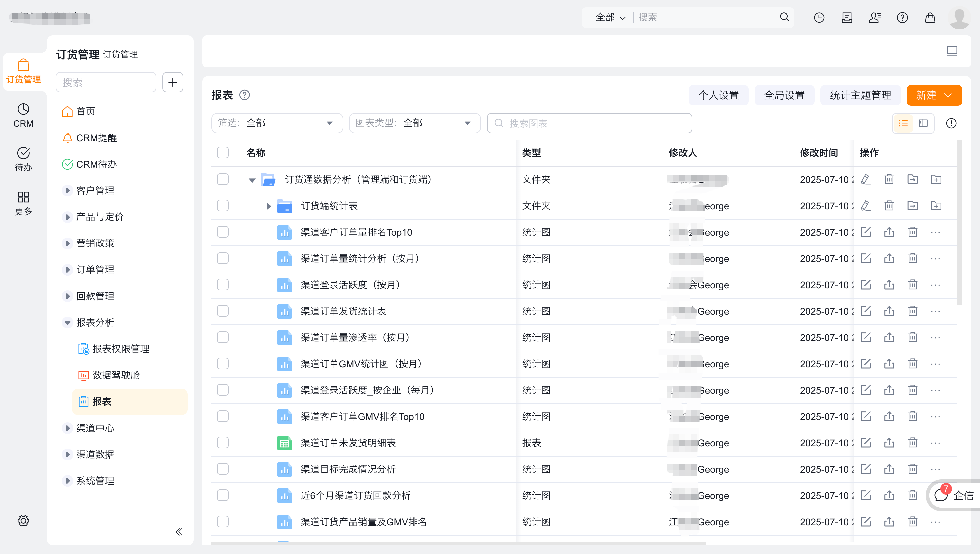Viewport: 980px width, 554px height.
Task: Click the 搜索图表 search field
Action: point(589,123)
